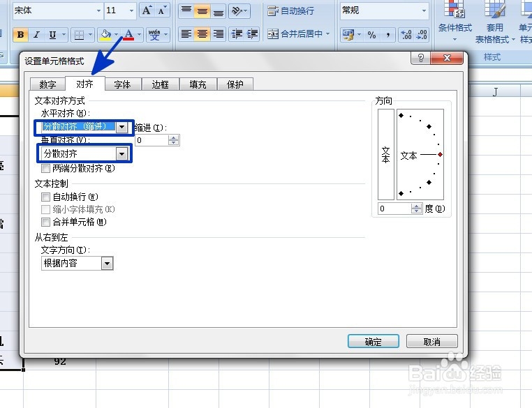Increase decimal places icon
This screenshot has height=408, width=532.
tap(406, 35)
